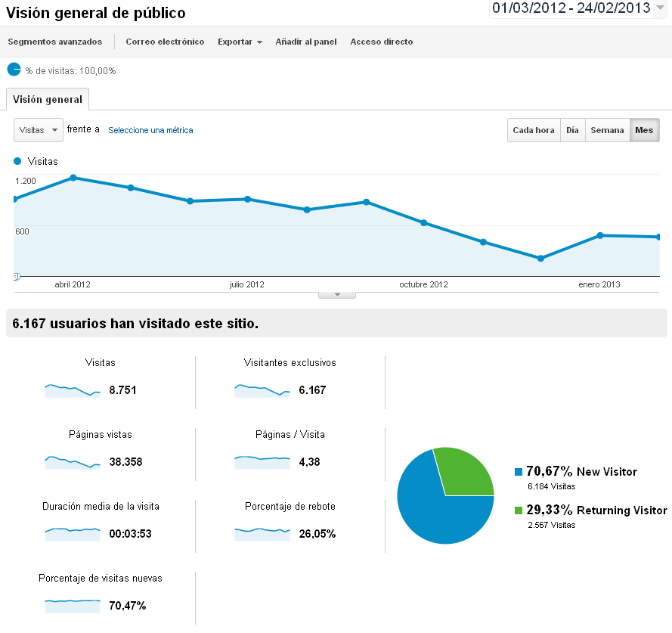Click the Duración media de la visita sparkline
The height and width of the screenshot is (633, 672).
(73, 534)
